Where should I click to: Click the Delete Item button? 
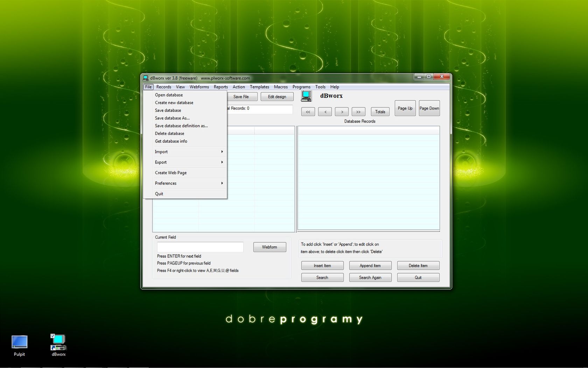click(x=418, y=266)
